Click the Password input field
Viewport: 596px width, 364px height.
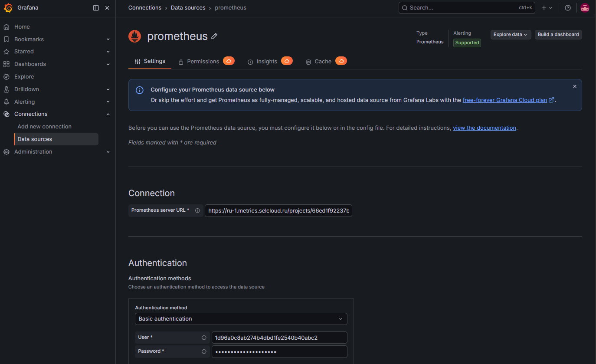coord(279,351)
